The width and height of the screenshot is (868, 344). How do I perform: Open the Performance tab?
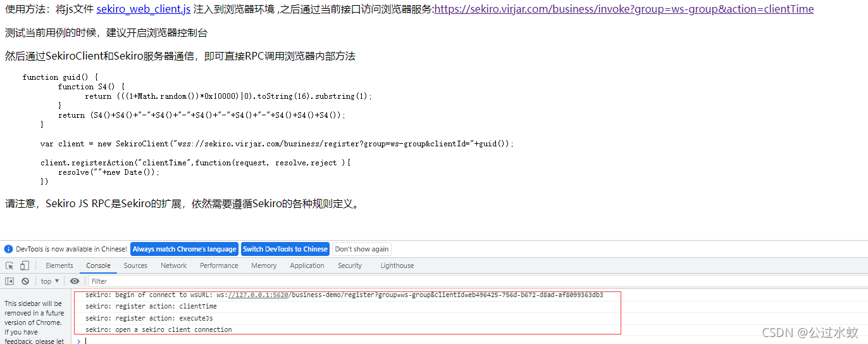pos(219,265)
